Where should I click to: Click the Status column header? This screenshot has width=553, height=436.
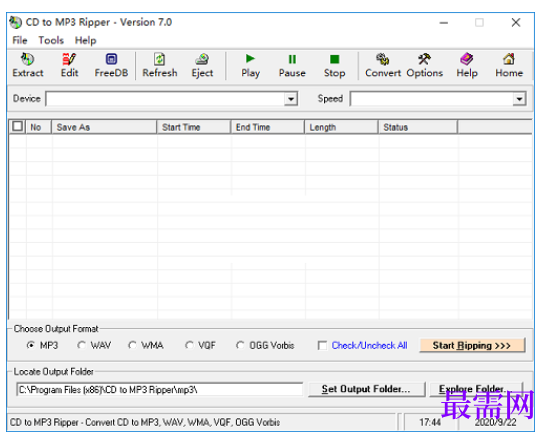418,127
